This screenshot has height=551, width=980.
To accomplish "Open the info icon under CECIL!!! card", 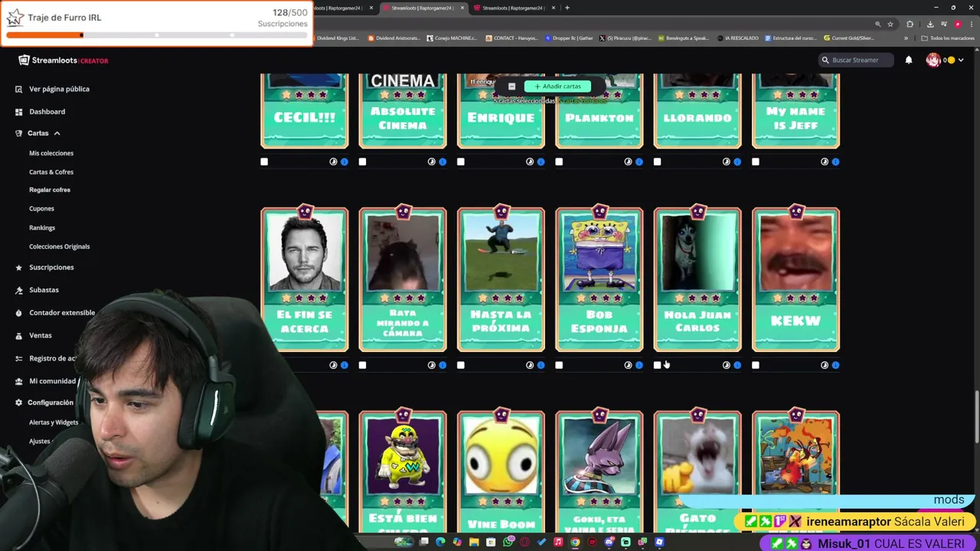I will (344, 161).
